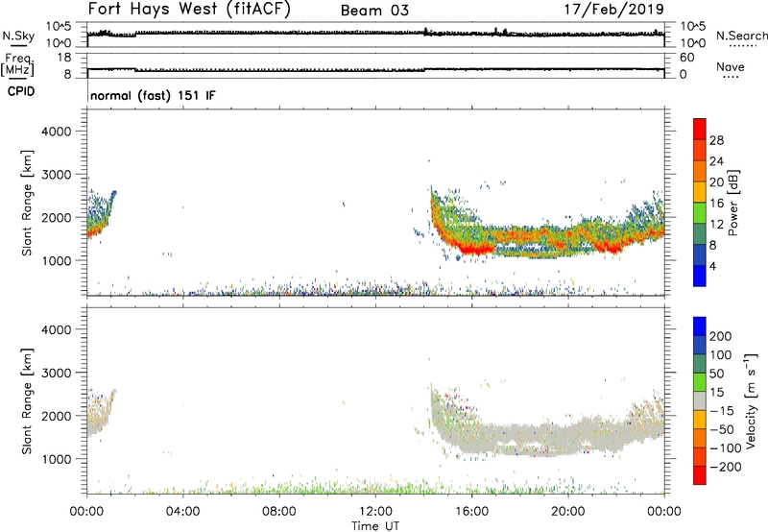Click the power panel 'Slant Range [km]' label
This screenshot has height=532, width=768.
27,203
